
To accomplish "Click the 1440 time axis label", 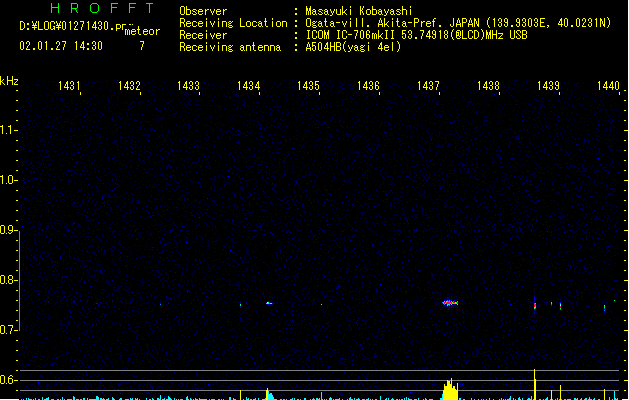I will coord(609,86).
